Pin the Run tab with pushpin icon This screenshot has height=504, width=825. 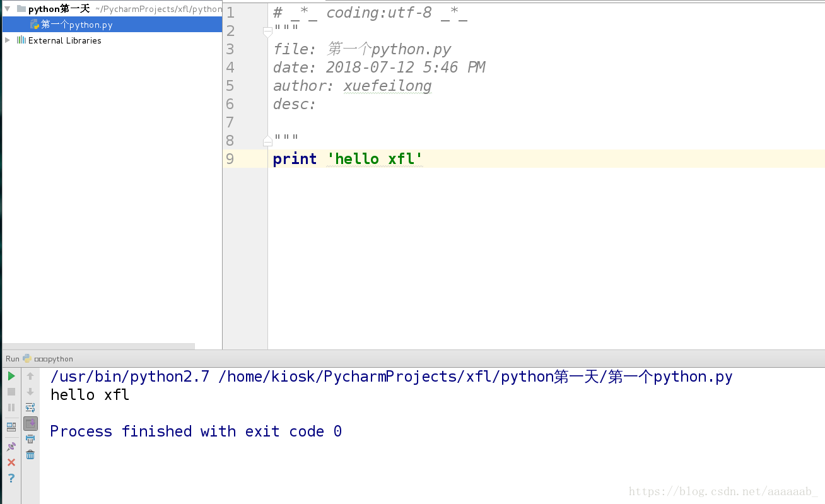(11, 447)
